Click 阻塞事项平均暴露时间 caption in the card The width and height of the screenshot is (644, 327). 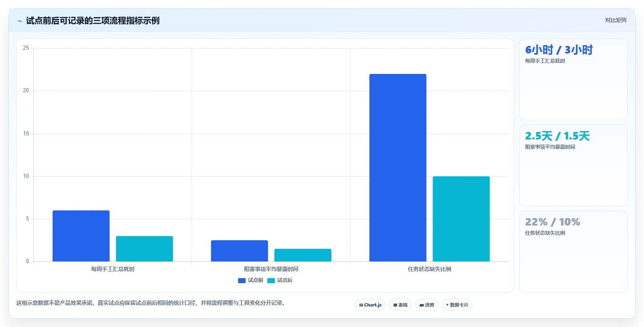pyautogui.click(x=550, y=147)
